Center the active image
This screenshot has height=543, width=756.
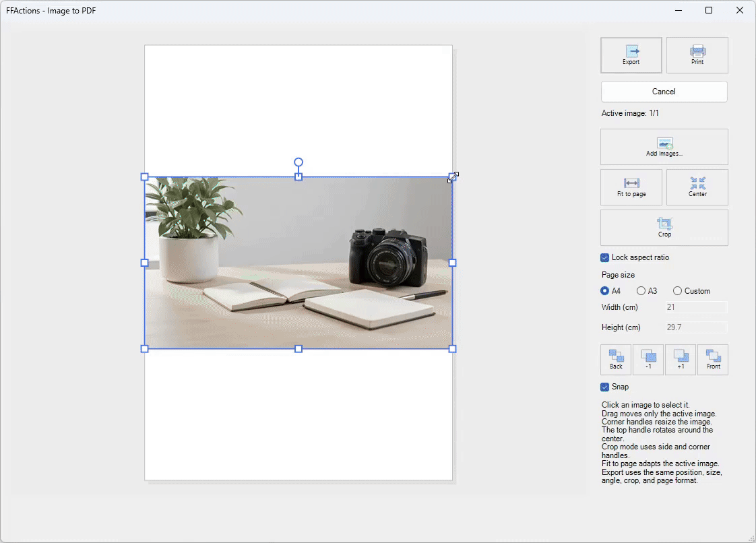click(x=697, y=187)
